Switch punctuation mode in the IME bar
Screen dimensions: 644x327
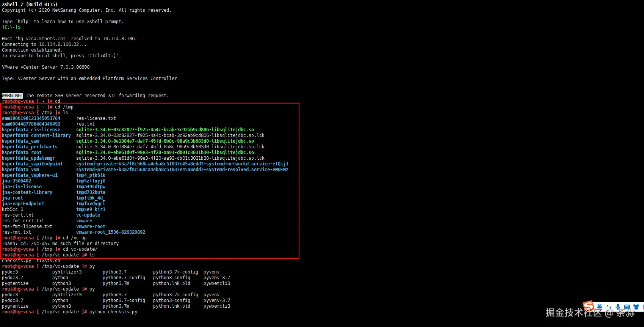coord(609,307)
